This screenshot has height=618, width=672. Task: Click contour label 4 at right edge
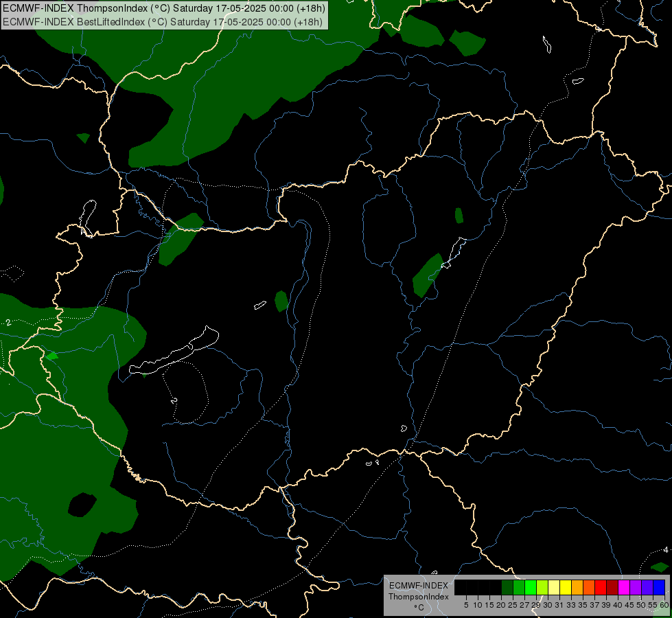coord(666,549)
